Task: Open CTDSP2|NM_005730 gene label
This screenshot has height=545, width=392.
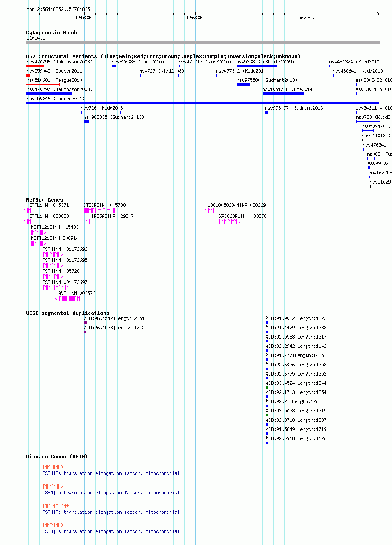Action: (104, 206)
